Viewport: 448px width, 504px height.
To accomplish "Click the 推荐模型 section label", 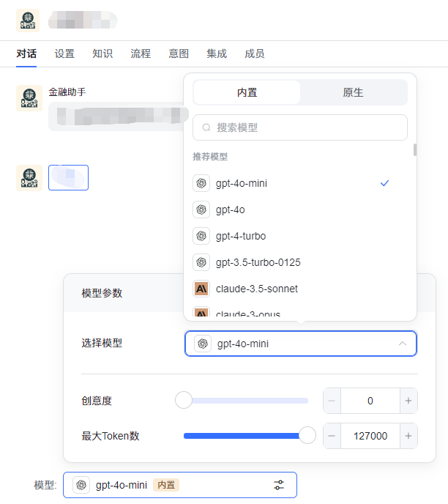I will point(210,157).
